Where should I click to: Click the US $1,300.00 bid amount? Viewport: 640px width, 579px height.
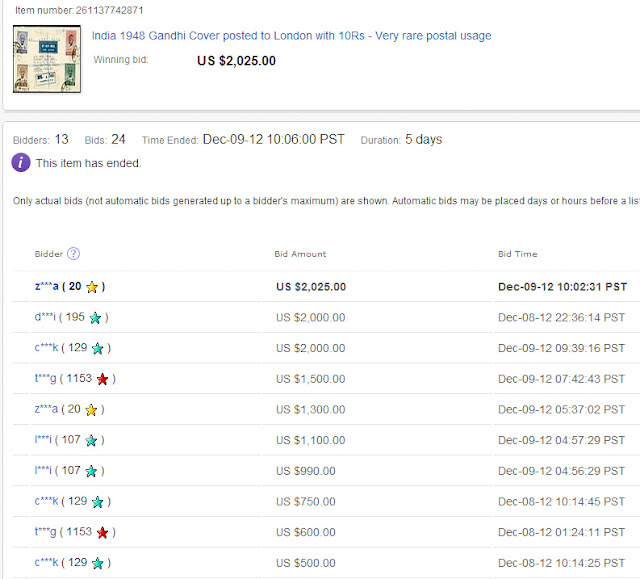coord(311,409)
